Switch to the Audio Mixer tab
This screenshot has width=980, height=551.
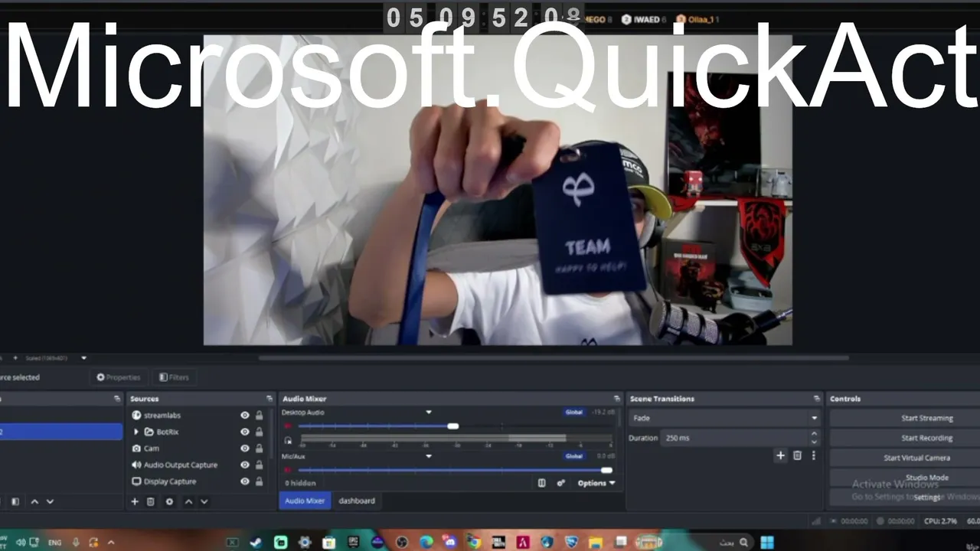(305, 500)
